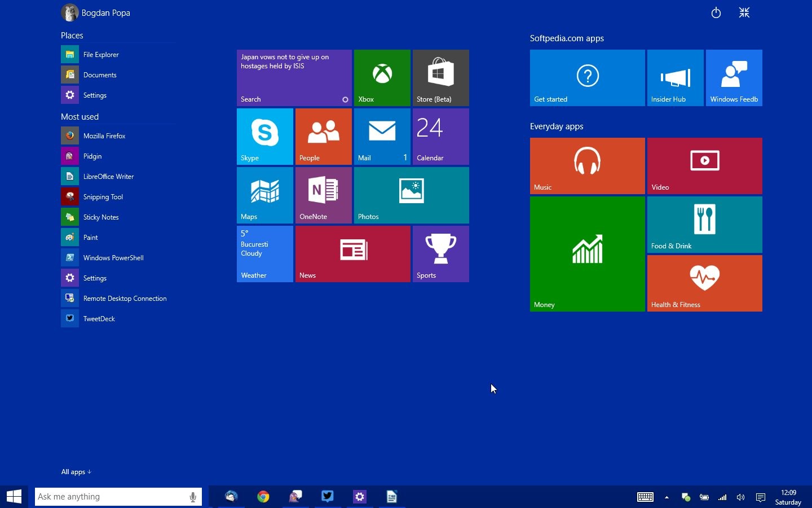This screenshot has height=508, width=812.
Task: Open the Store (Beta) tile
Action: coord(440,77)
